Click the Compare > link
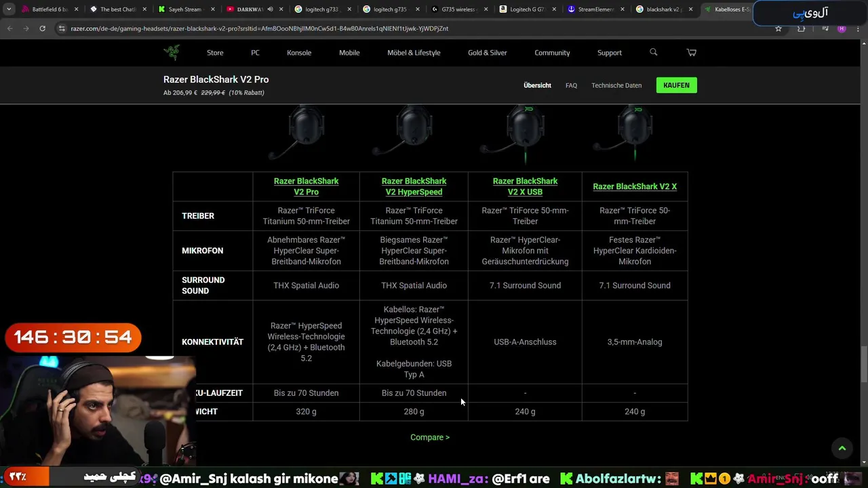 (430, 437)
